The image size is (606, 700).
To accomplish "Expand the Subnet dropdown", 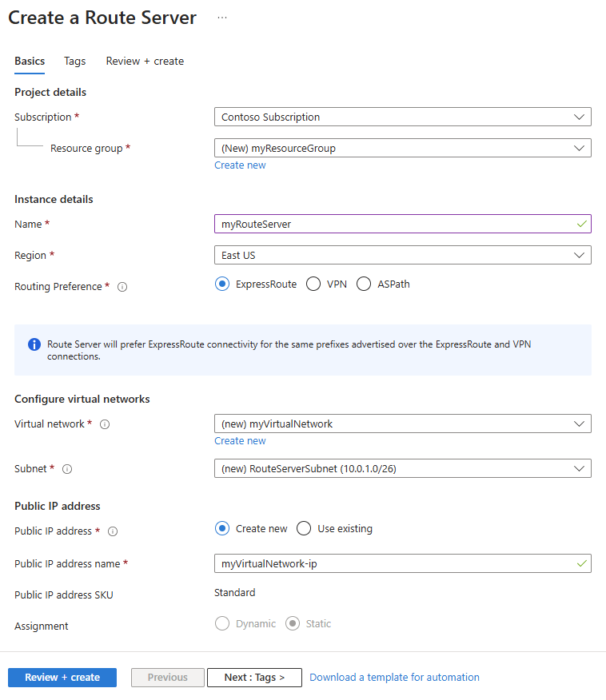I will pos(402,468).
